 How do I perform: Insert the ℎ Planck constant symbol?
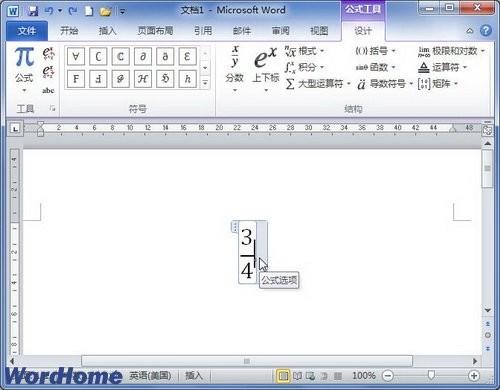coord(187,79)
